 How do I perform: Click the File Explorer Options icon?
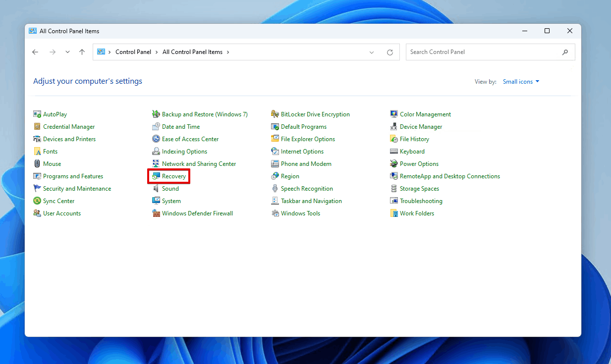click(x=275, y=139)
